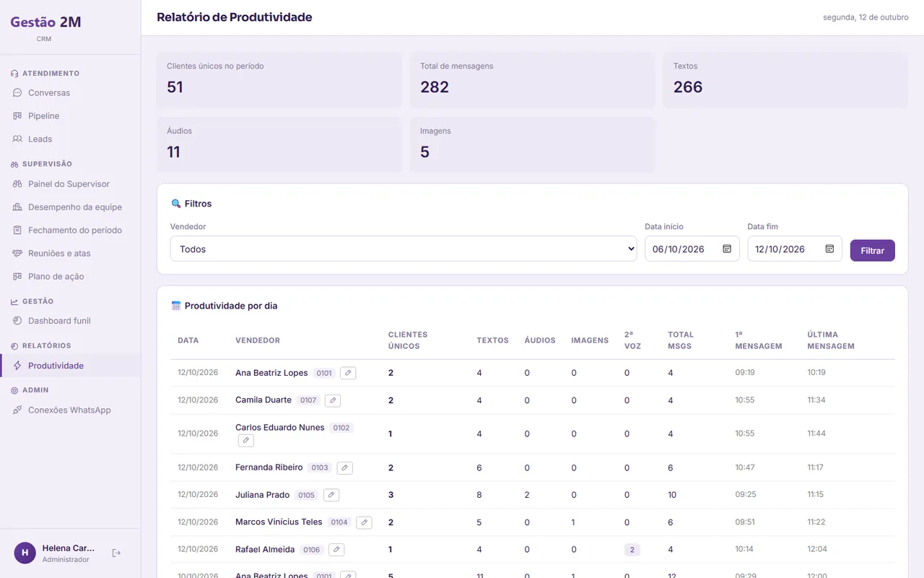Open the calendar picker for Data início
This screenshot has height=578, width=924.
tap(727, 249)
